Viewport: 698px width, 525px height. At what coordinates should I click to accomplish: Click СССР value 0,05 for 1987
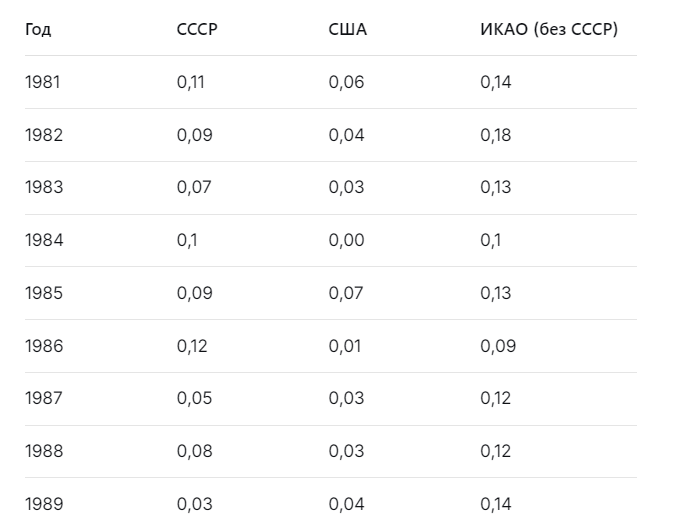(195, 398)
